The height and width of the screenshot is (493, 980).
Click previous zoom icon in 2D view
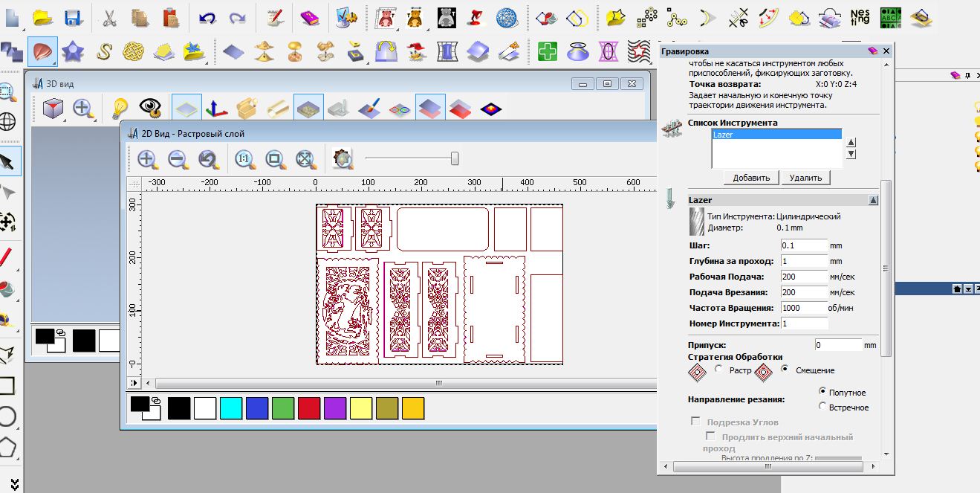(x=207, y=158)
